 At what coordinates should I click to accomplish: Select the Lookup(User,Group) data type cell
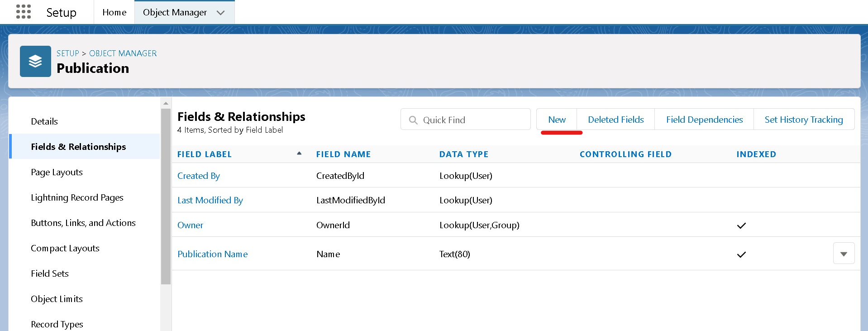479,225
